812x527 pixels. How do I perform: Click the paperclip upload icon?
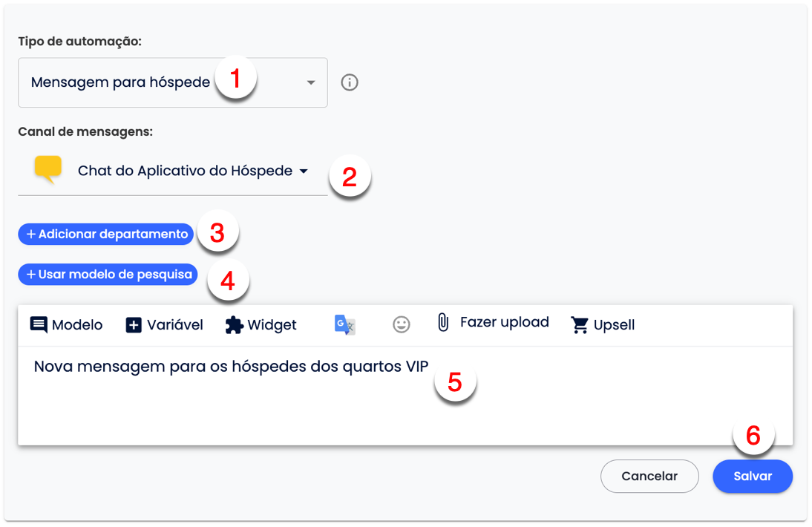[x=443, y=323]
